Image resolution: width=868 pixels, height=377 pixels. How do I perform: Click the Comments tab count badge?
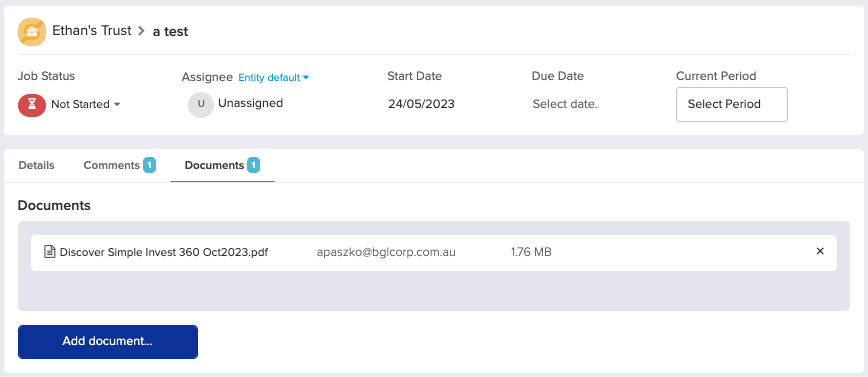coord(149,165)
